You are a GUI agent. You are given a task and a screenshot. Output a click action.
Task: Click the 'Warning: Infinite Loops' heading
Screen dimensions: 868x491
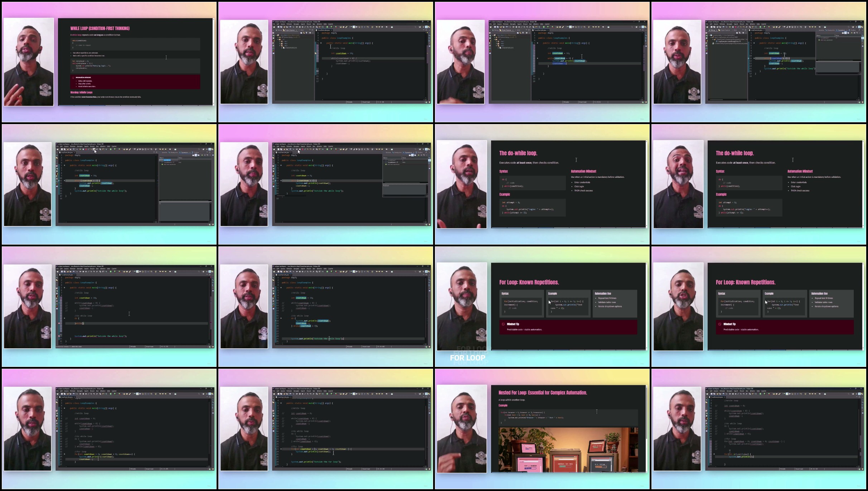(81, 92)
